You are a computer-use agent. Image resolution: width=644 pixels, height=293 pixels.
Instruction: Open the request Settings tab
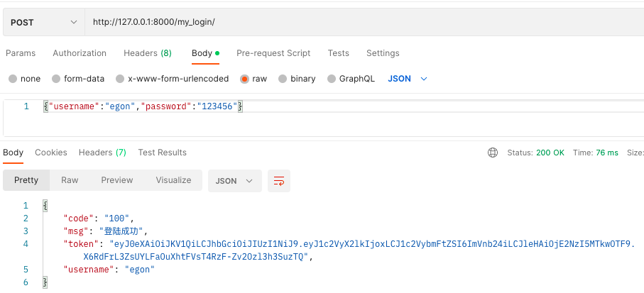(383, 53)
